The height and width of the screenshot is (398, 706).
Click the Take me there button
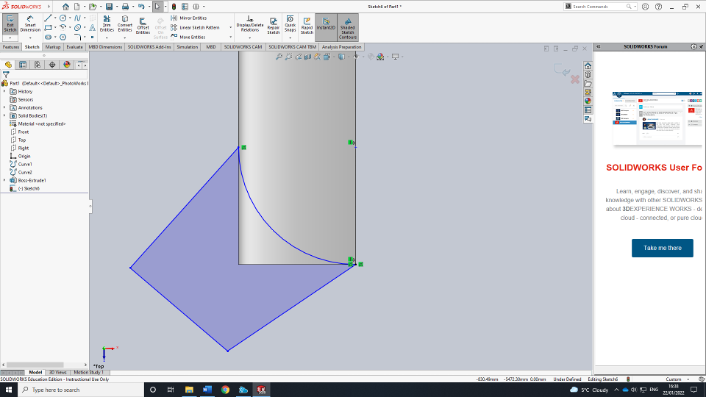[662, 248]
